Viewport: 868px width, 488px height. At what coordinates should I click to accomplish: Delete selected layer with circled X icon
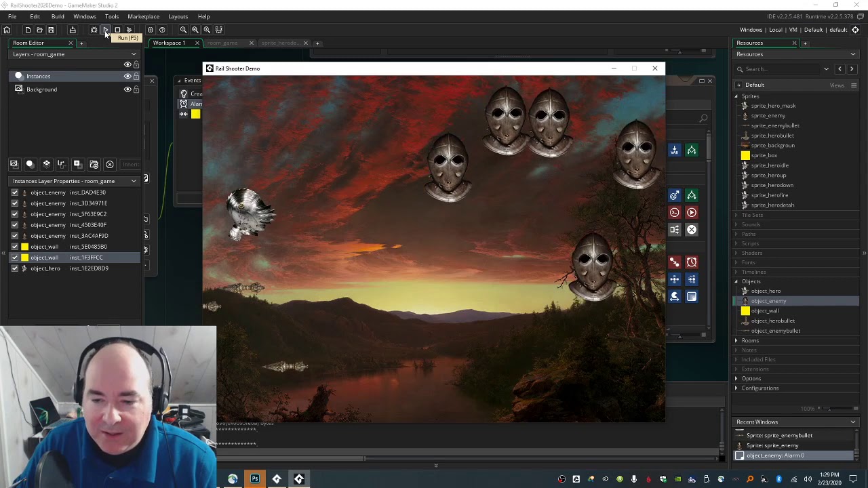point(110,164)
